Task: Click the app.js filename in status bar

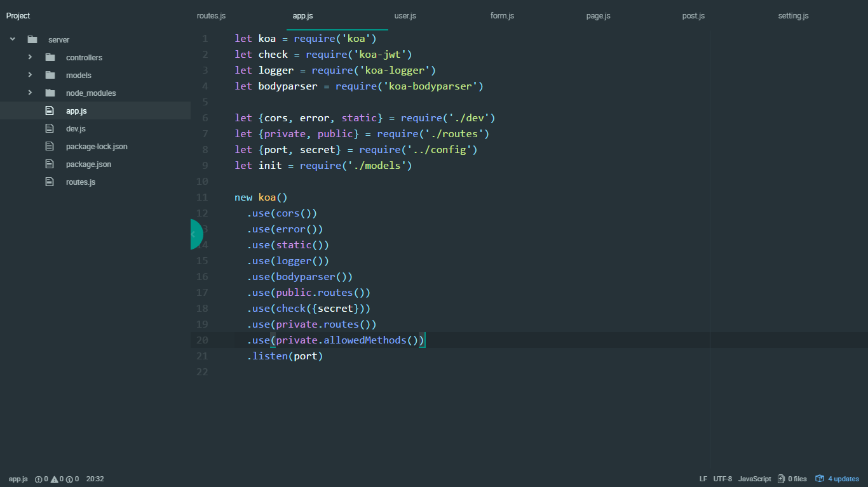Action: point(18,479)
